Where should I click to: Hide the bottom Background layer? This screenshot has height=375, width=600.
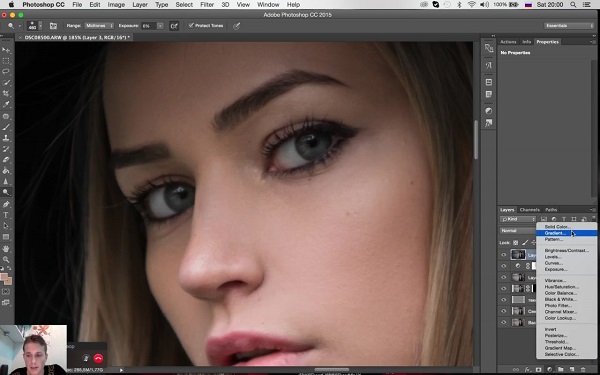(504, 322)
